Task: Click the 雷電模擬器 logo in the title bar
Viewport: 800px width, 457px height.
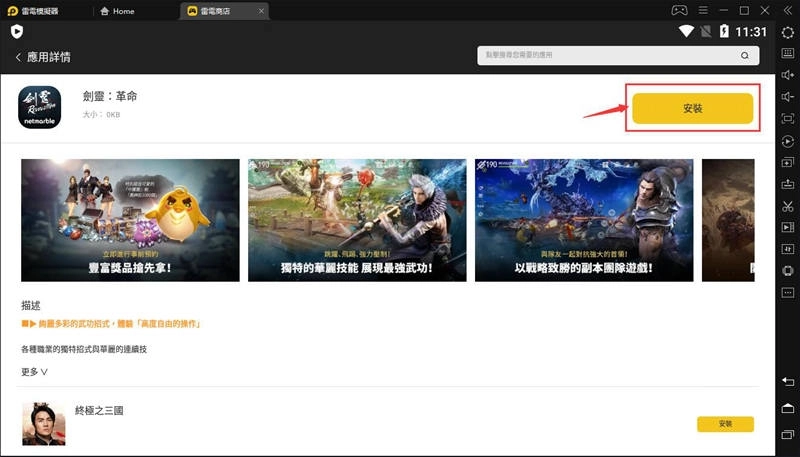Action: pyautogui.click(x=13, y=11)
